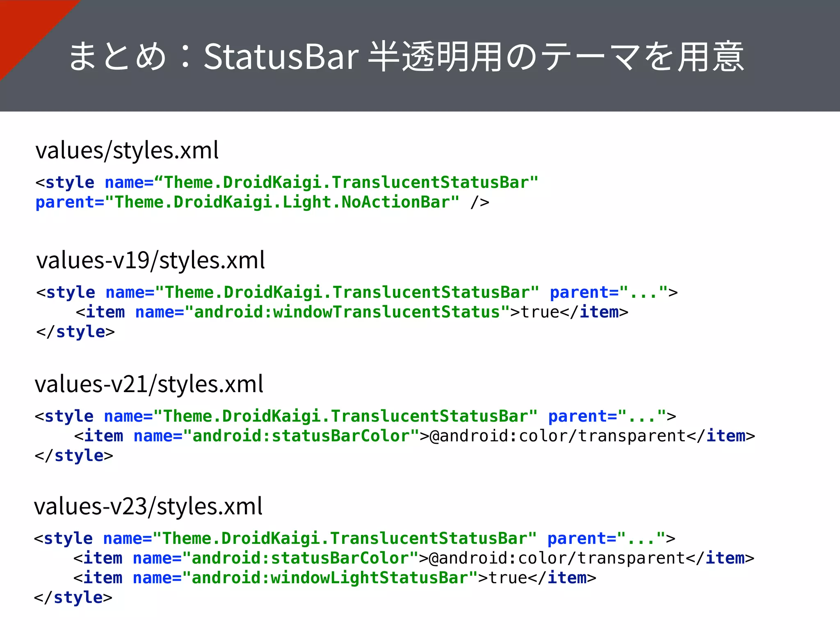The image size is (840, 630).
Task: Select the 'android:windowTranslucentStatus' item line
Action: point(352,312)
